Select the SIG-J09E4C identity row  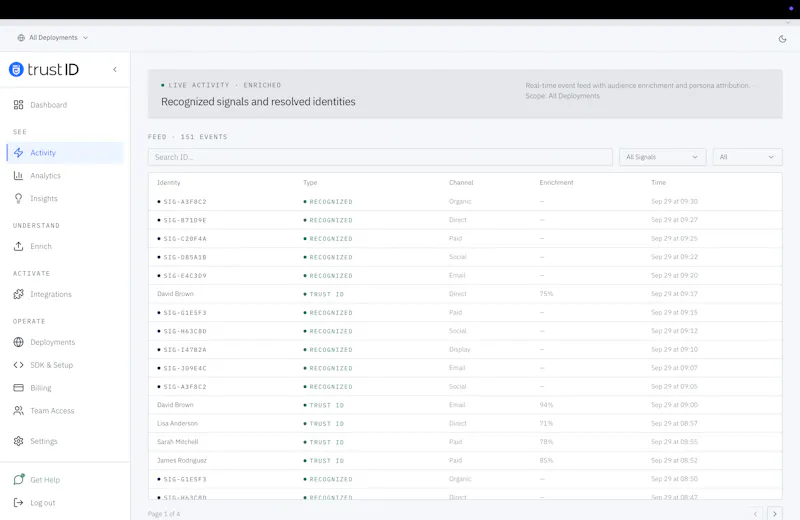pos(465,368)
